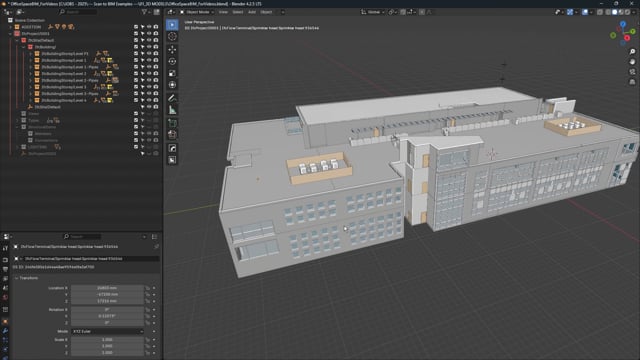640x360 pixels.
Task: Select the Select Box tool
Action: pos(172,25)
